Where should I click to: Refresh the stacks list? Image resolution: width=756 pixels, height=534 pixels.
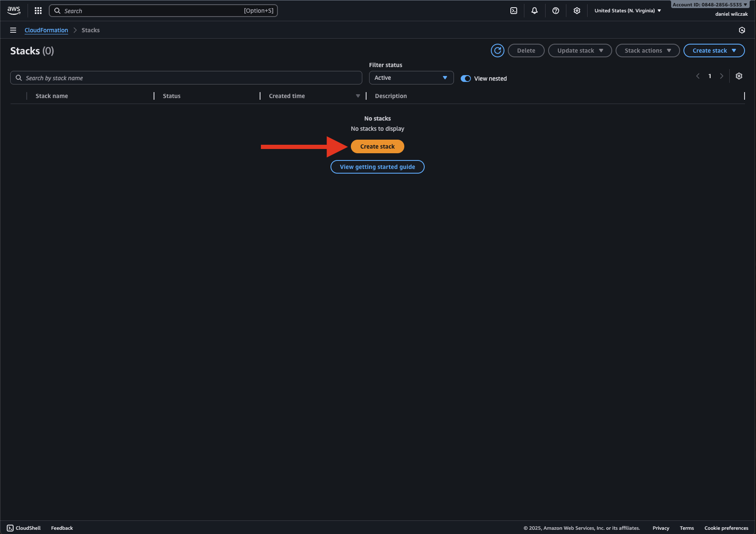[x=498, y=51]
